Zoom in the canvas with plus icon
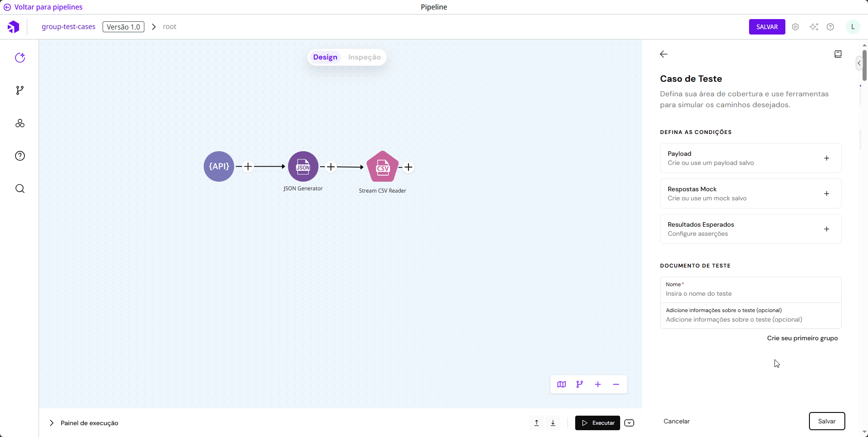Screen dimensions: 868x437 coord(598,384)
